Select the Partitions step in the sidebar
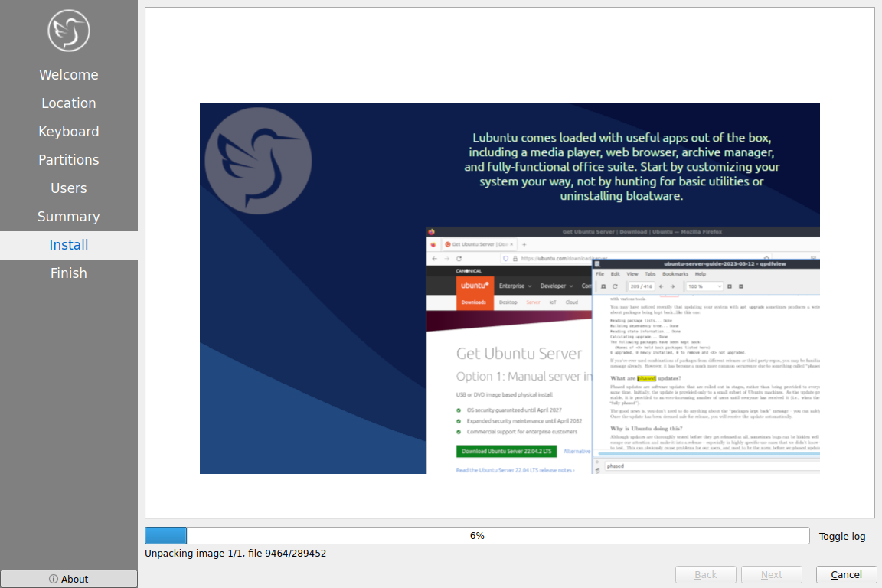The image size is (882, 588). 69,160
